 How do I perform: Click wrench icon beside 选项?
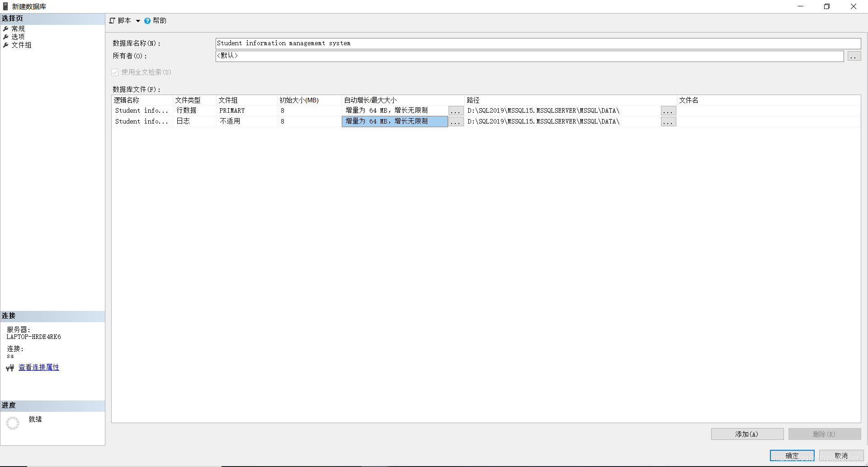point(6,37)
